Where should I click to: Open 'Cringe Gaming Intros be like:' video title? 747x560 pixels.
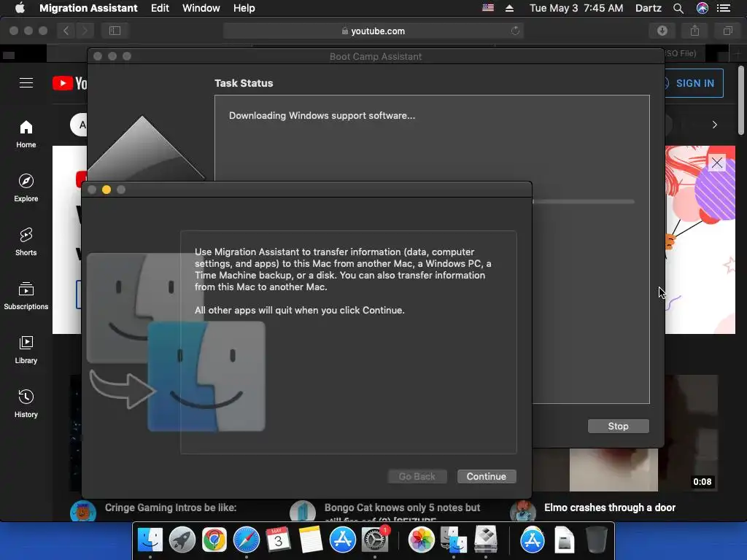[x=171, y=507]
